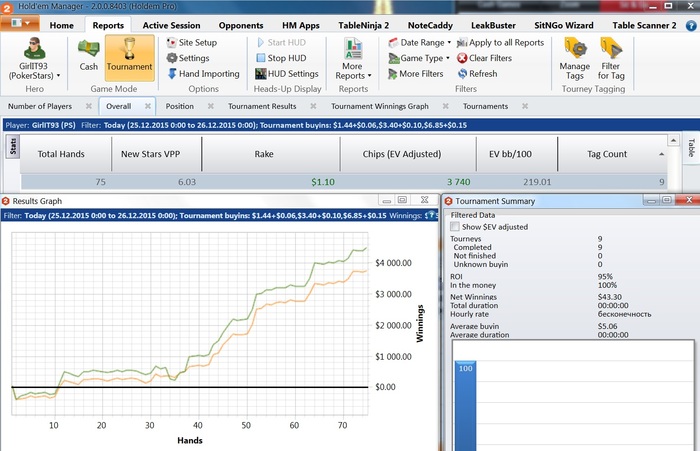Close the Position report tab
The image size is (700, 451).
pos(211,106)
